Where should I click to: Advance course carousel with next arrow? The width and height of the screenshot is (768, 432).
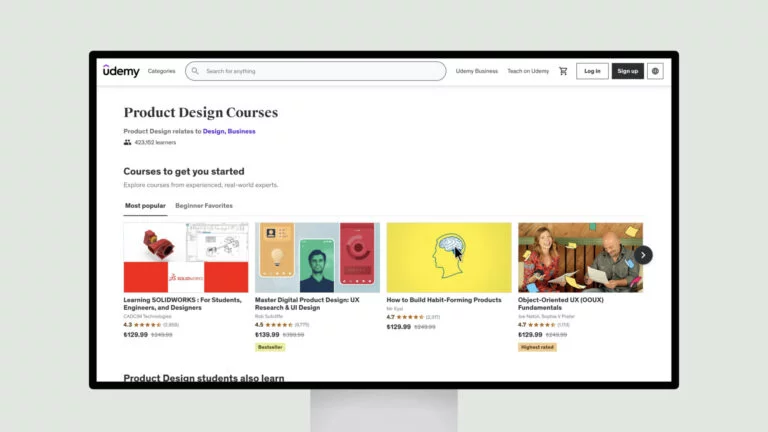click(x=643, y=255)
